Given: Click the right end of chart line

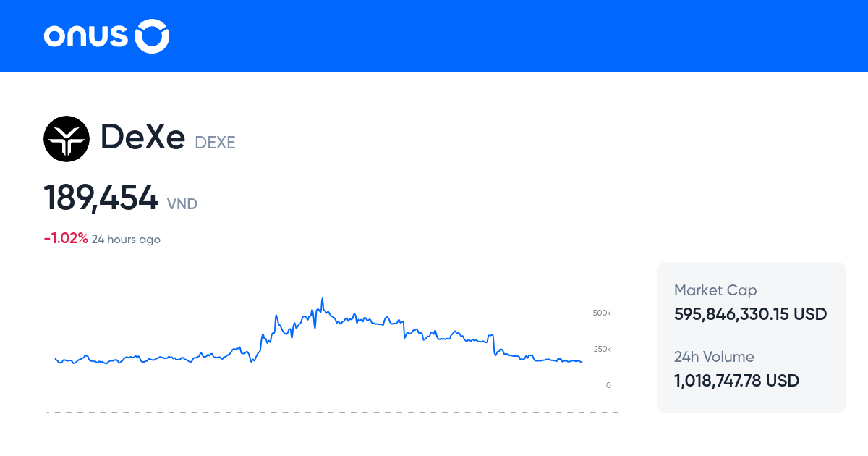Looking at the screenshot, I should pyautogui.click(x=581, y=362).
